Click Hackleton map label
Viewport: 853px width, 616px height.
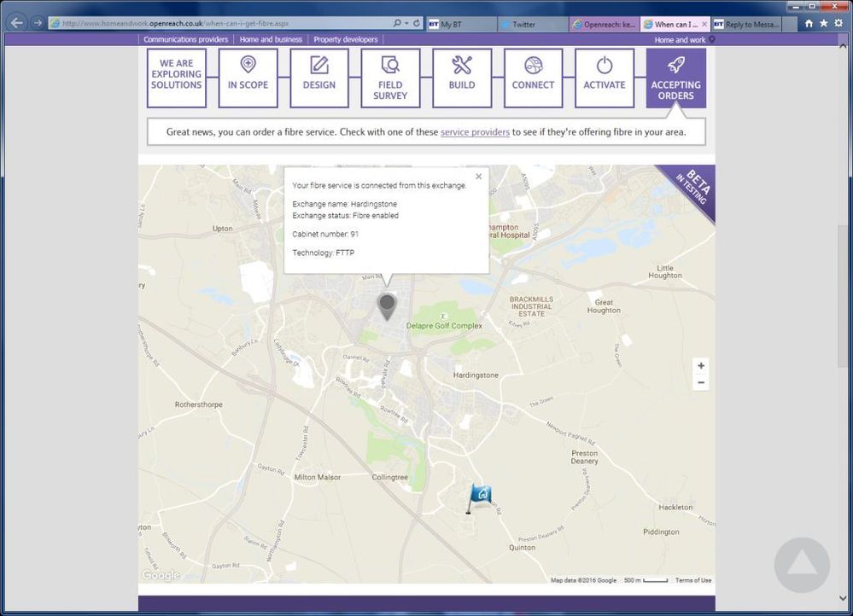(x=675, y=508)
